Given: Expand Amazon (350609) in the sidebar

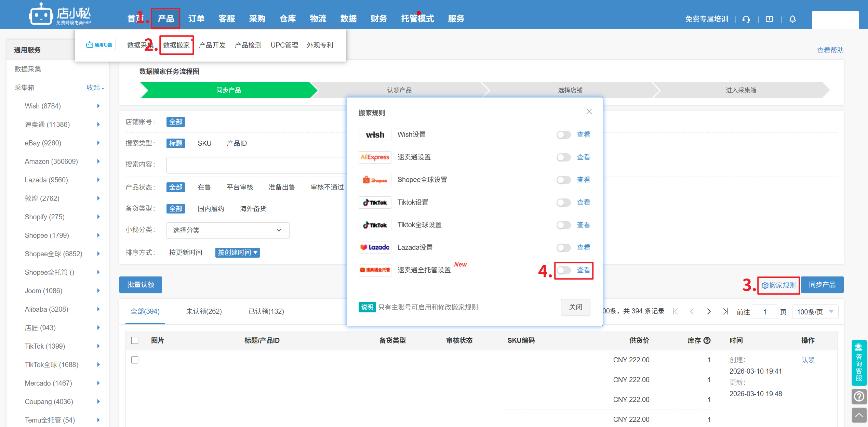Looking at the screenshot, I should [98, 161].
